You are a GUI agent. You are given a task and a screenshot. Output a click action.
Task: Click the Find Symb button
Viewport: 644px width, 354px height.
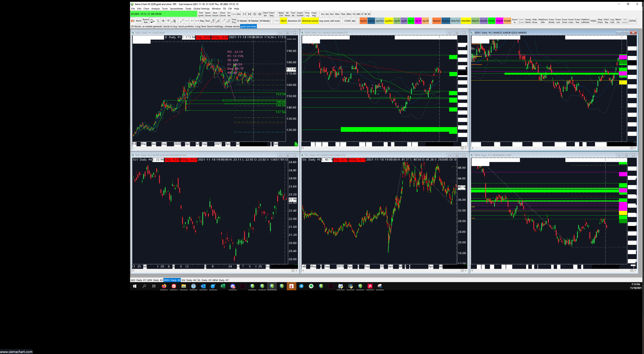(201, 14)
